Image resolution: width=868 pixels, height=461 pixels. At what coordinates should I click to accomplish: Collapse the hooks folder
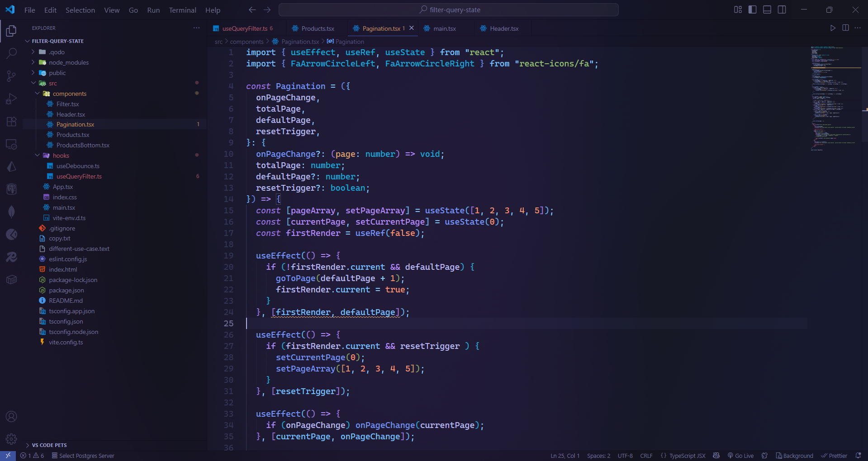click(61, 155)
